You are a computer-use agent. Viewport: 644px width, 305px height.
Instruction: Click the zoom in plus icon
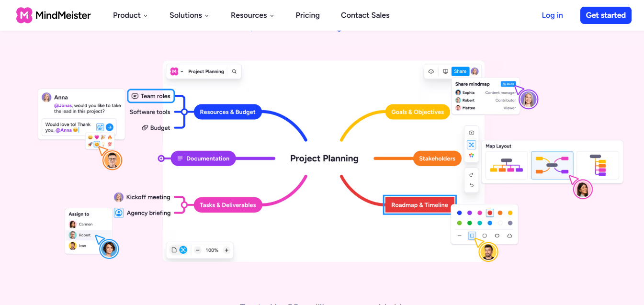point(226,250)
